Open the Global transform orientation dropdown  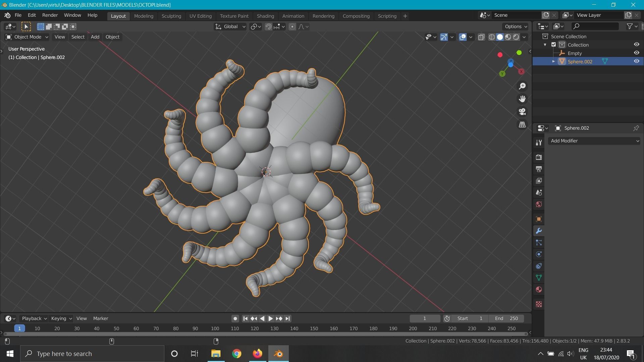point(230,27)
